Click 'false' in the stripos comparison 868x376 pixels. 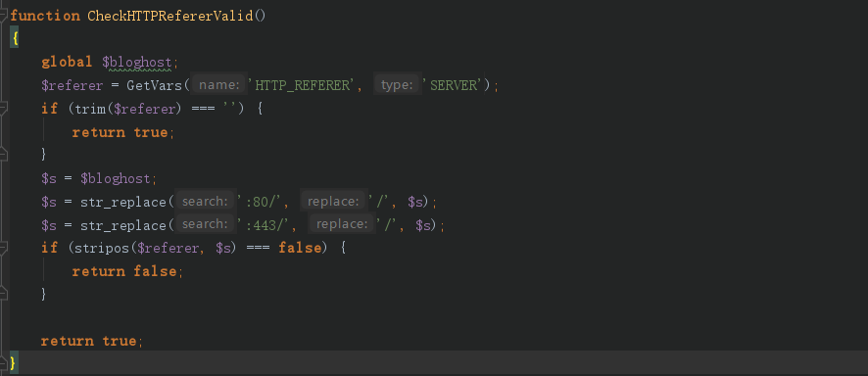[x=300, y=248]
